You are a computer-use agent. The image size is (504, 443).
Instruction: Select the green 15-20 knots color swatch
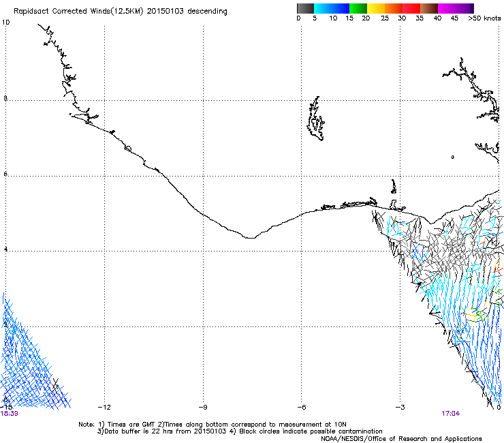[358, 8]
